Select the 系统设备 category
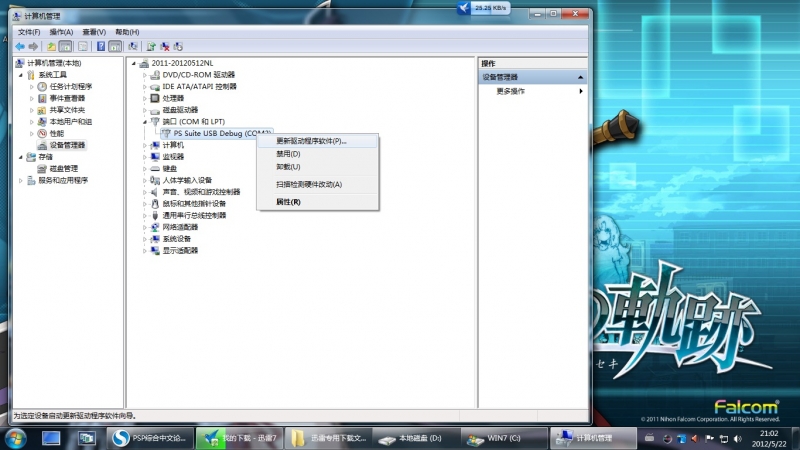The image size is (800, 450). 177,239
